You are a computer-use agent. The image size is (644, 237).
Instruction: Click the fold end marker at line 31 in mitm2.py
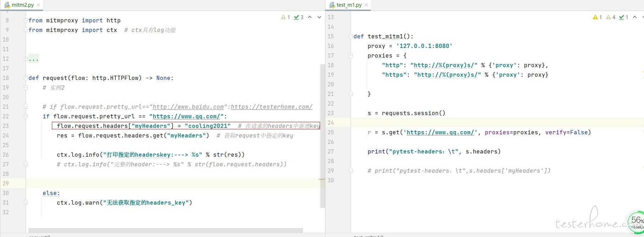point(26,203)
